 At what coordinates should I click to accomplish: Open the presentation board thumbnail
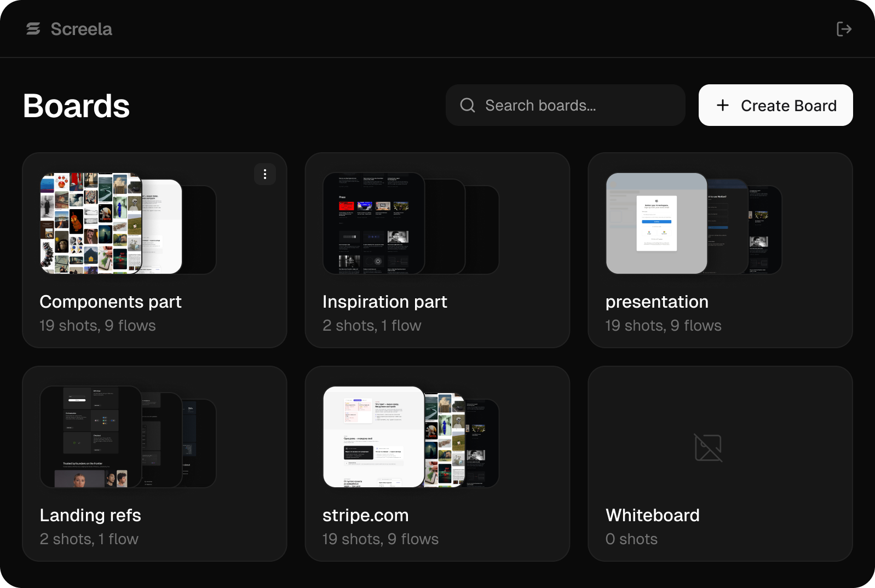coord(694,223)
